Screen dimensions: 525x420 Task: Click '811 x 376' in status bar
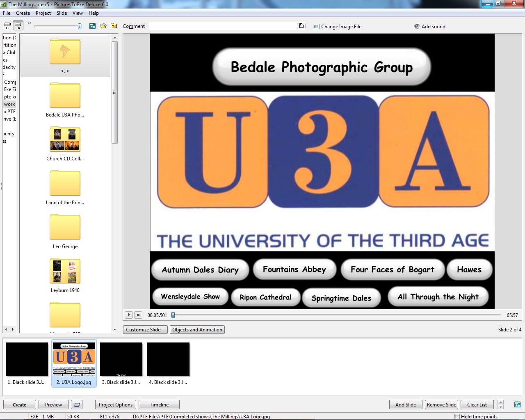[x=110, y=417]
